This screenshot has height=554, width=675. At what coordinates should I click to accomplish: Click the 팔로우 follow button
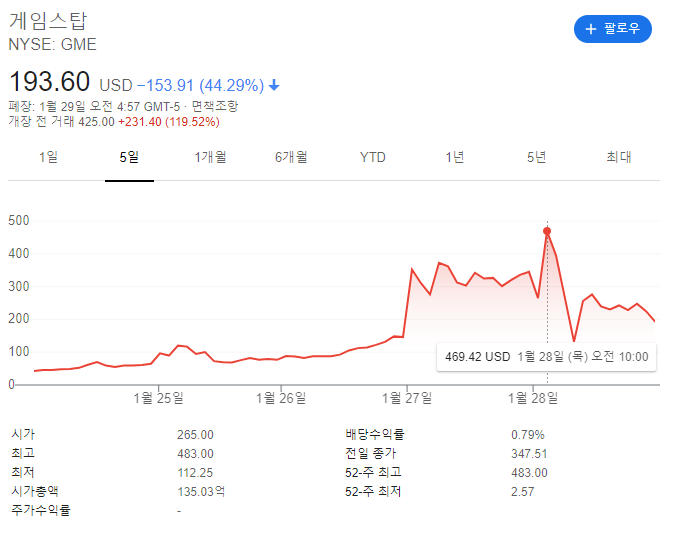coord(612,29)
